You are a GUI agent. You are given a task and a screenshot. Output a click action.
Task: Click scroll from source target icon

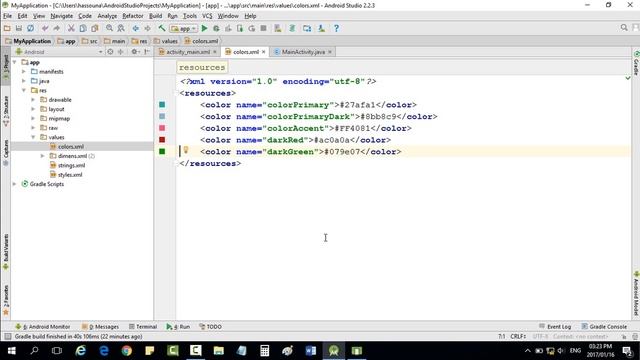(x=110, y=52)
